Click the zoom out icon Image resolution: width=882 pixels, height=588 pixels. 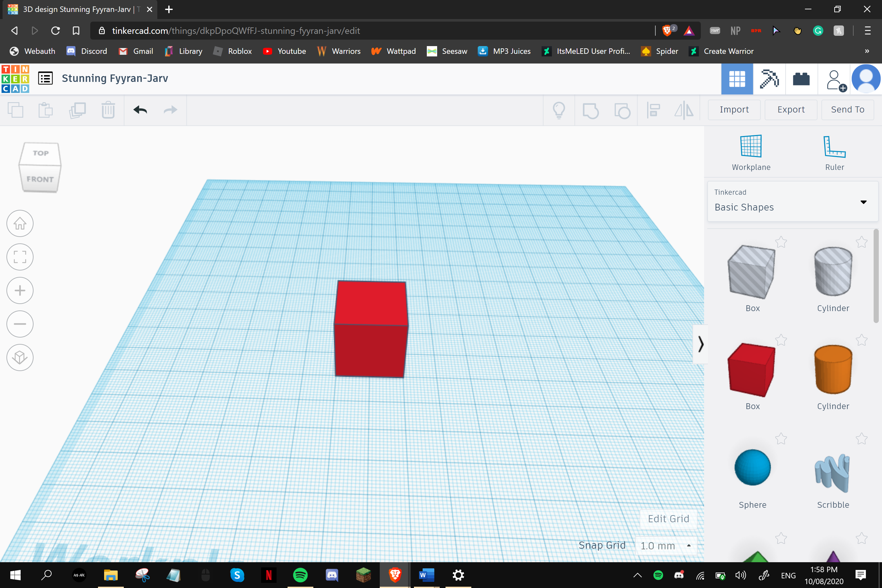click(20, 324)
